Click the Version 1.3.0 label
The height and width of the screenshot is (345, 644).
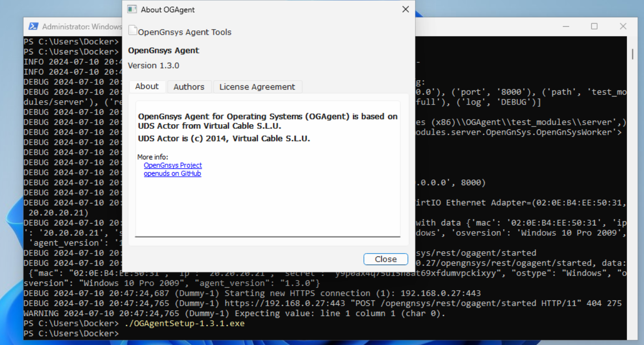[x=154, y=66]
